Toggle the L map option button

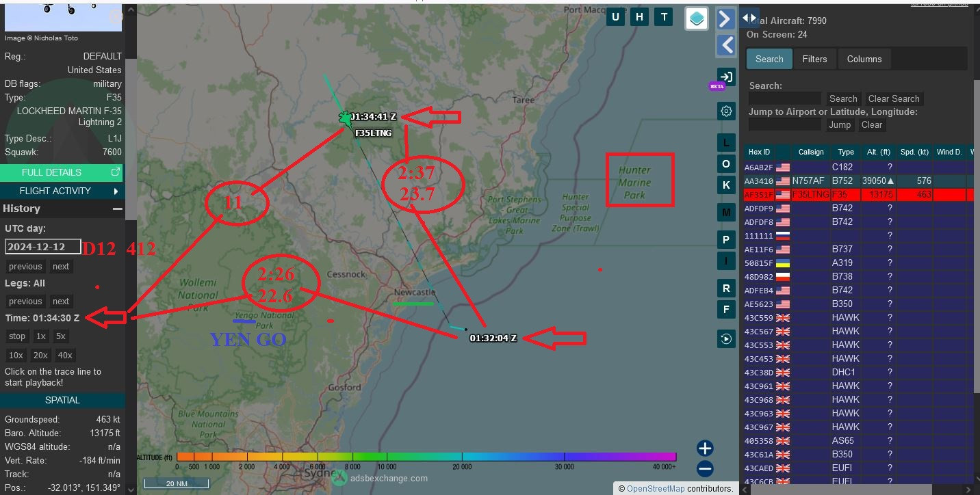click(726, 143)
